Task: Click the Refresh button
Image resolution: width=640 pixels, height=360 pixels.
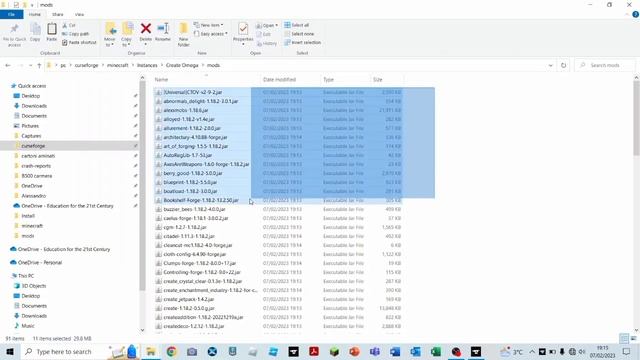Action: 564,65
